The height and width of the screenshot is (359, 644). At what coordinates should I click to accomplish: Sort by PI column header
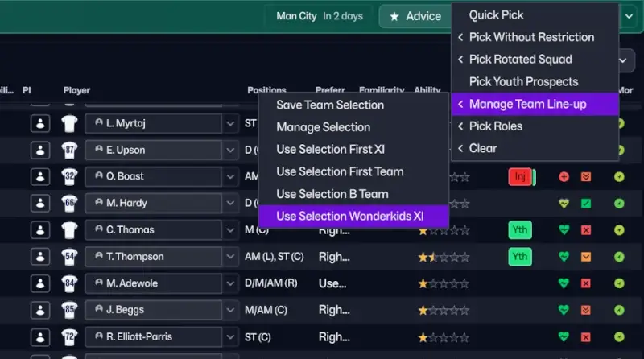[27, 90]
